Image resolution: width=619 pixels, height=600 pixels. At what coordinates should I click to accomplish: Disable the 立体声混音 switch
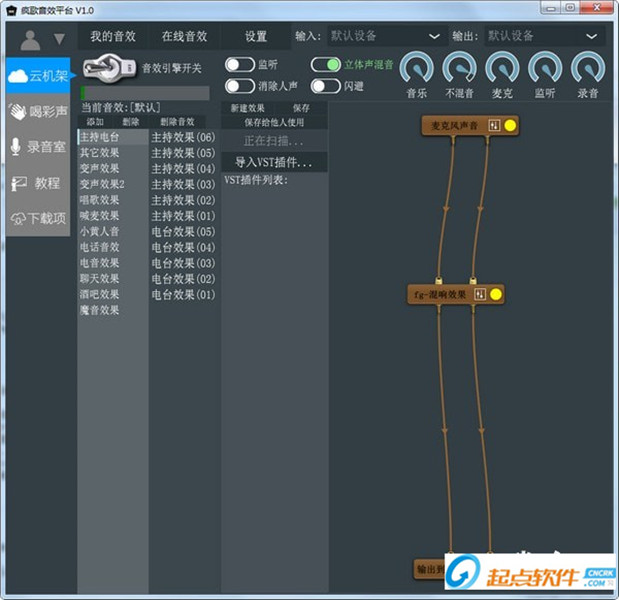(326, 65)
